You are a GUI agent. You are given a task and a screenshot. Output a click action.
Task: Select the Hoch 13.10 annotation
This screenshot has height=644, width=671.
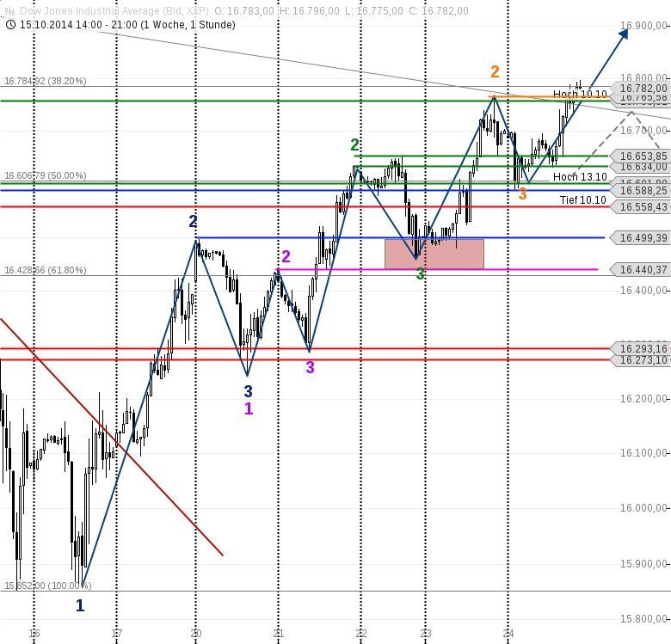coord(580,177)
